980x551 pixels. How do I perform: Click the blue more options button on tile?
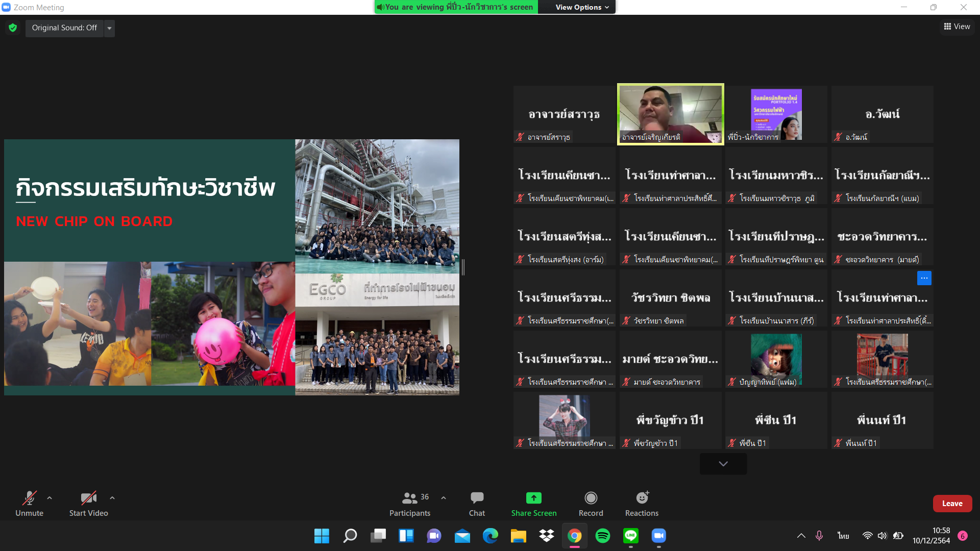(924, 278)
